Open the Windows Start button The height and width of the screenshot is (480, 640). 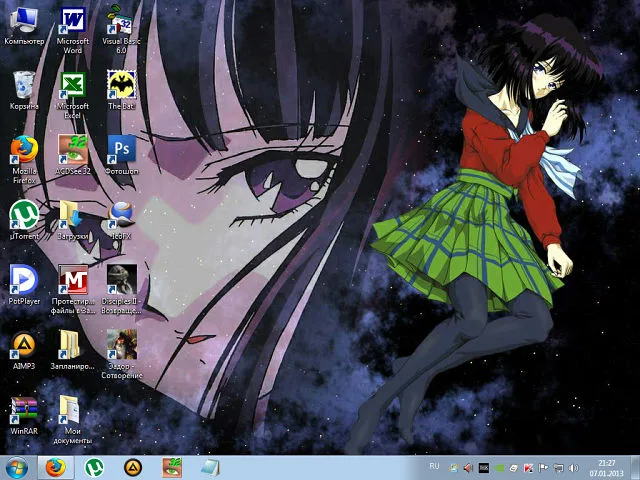coord(17,468)
